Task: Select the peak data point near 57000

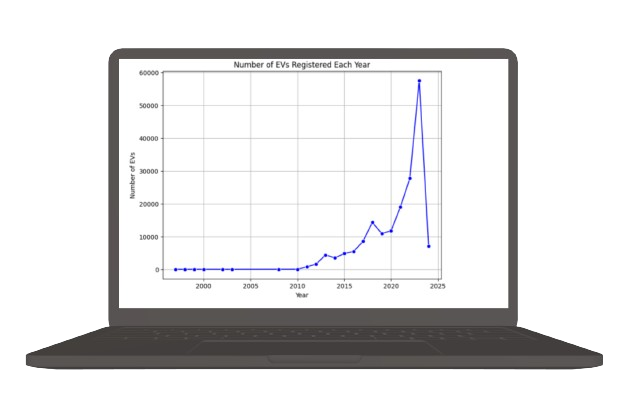Action: (419, 81)
